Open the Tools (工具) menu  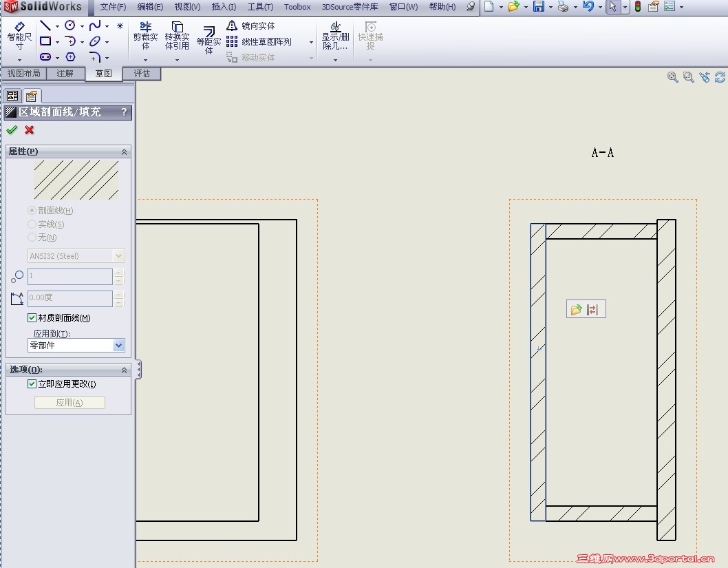pyautogui.click(x=260, y=7)
